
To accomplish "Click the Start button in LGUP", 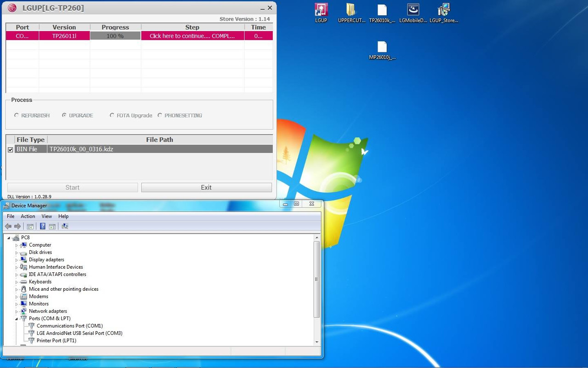I will tap(73, 187).
